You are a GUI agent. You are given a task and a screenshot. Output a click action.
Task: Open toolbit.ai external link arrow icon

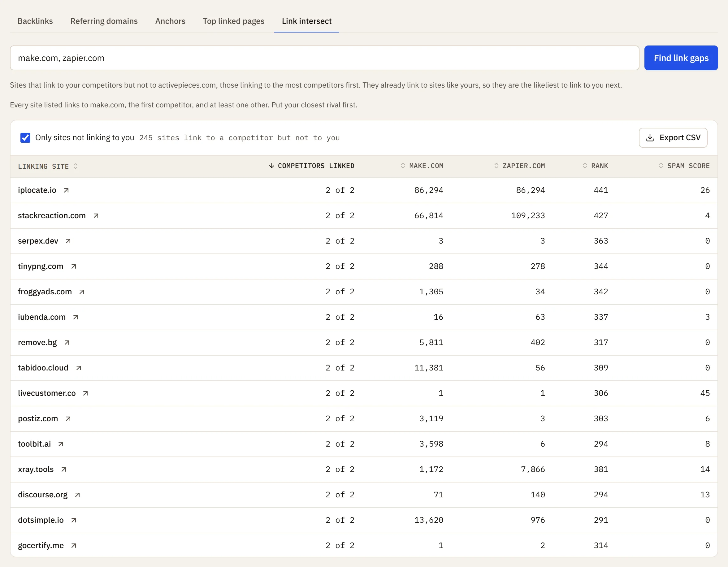click(61, 444)
